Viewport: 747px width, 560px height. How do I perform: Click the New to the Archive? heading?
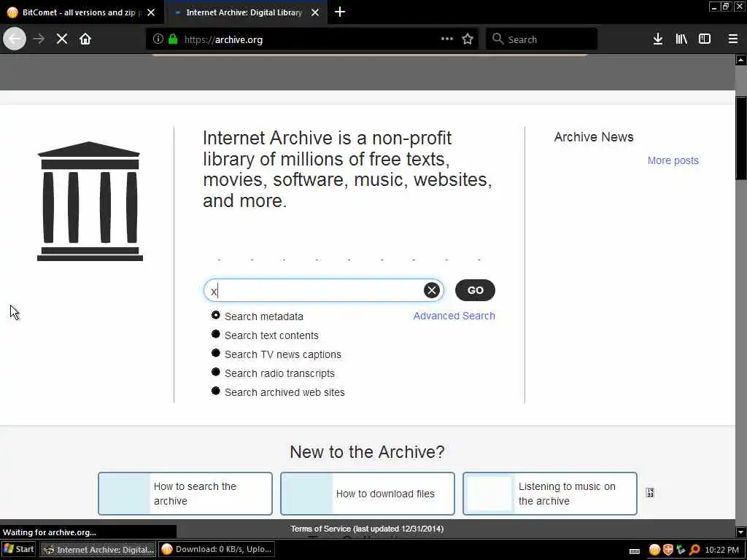click(367, 451)
